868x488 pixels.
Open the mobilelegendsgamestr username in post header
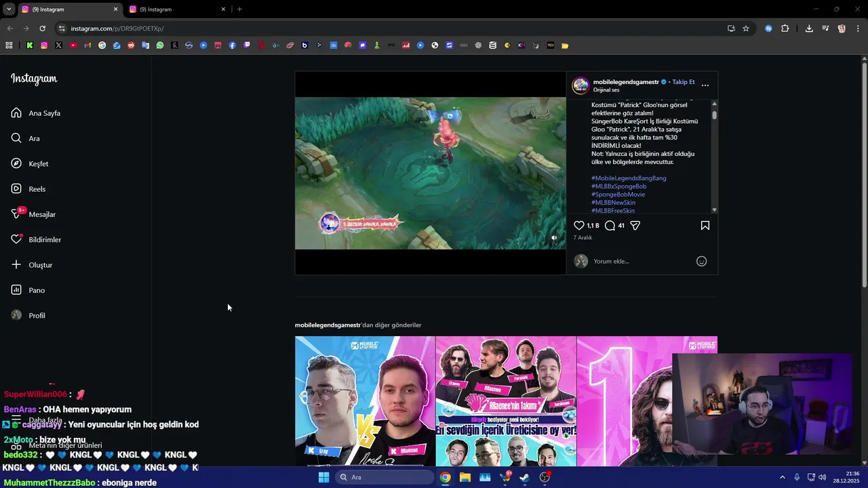coord(626,82)
